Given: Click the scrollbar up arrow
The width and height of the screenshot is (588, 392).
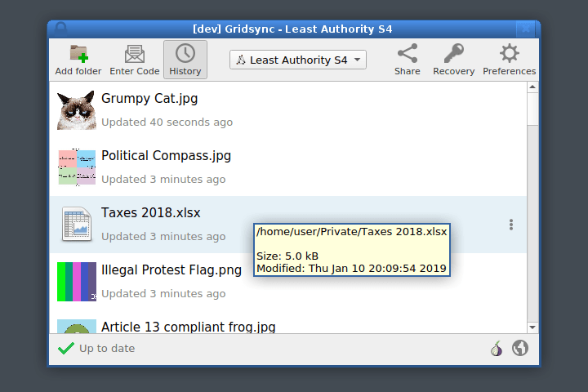Looking at the screenshot, I should point(532,87).
